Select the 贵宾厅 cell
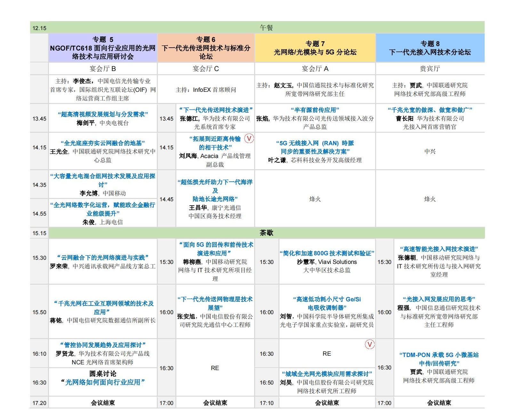Viewport: 508px width, 420px height. pyautogui.click(x=430, y=68)
